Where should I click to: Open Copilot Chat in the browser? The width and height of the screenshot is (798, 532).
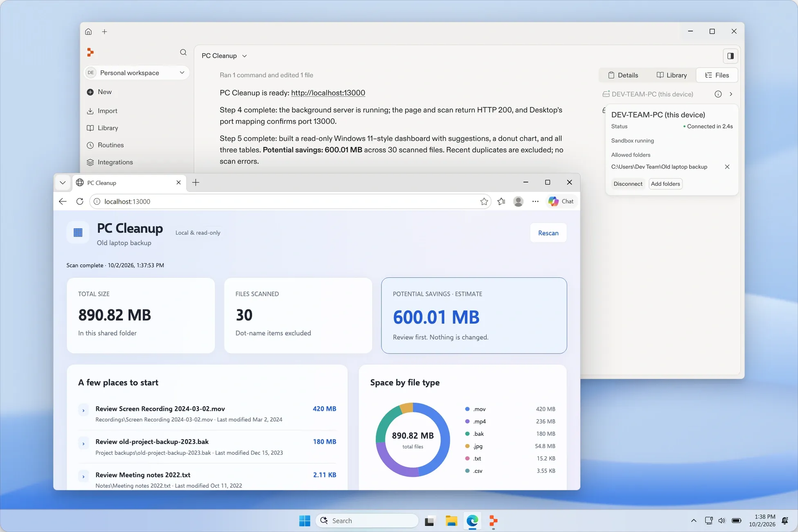(x=561, y=201)
